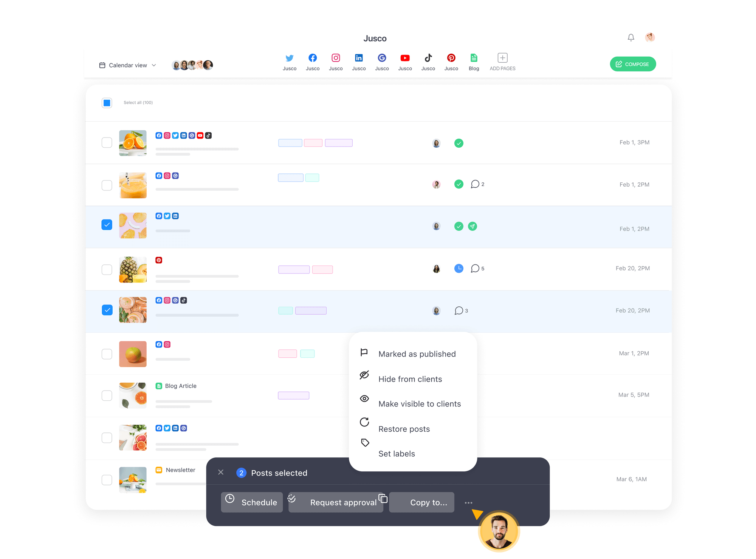
Task: Expand the Calendar view dropdown
Action: tap(128, 64)
